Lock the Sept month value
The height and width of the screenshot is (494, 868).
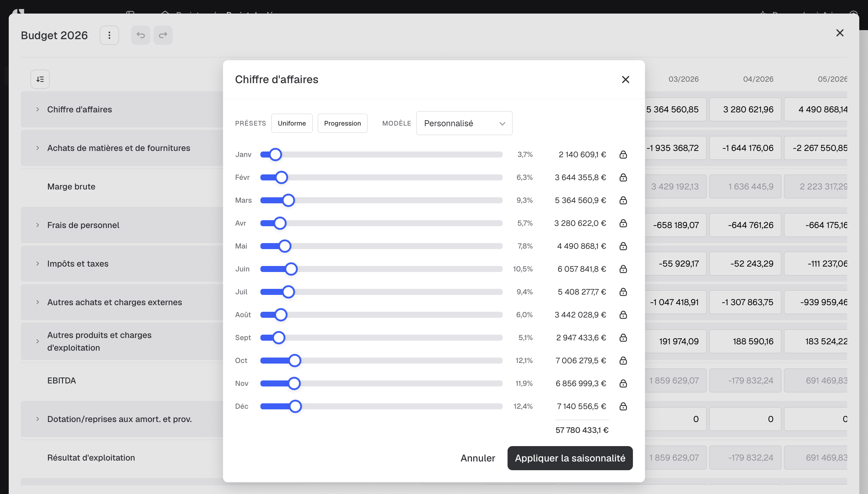point(623,338)
